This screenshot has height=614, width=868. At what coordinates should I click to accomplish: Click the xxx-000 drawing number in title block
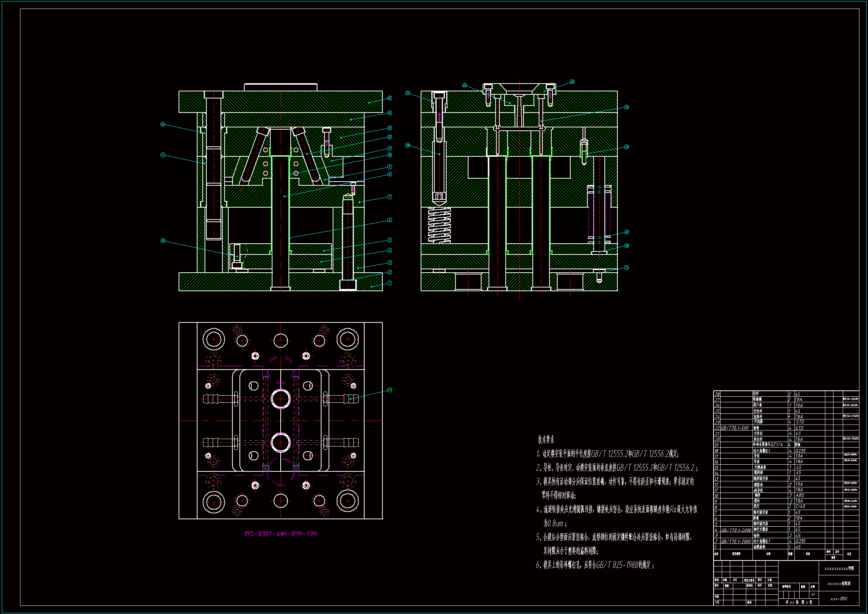[x=839, y=599]
